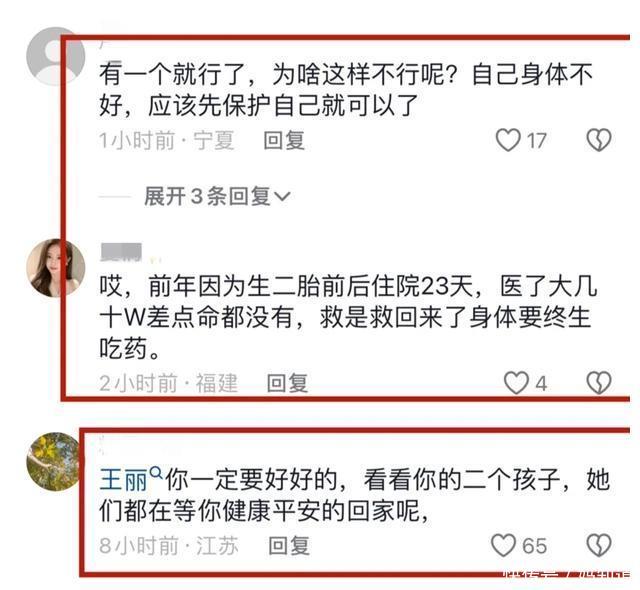Click the chevron next to 展开3条回复
640x590 pixels.
(282, 197)
